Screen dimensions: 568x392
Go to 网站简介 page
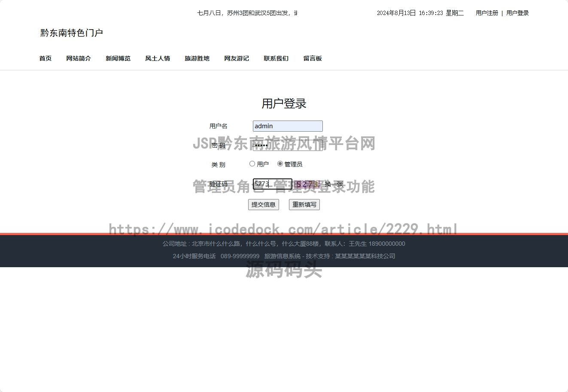pos(79,58)
